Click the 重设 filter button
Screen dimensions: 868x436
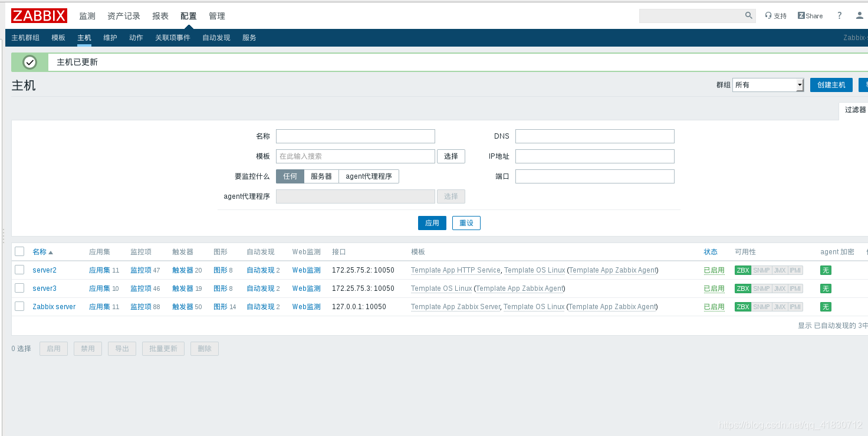coord(466,223)
